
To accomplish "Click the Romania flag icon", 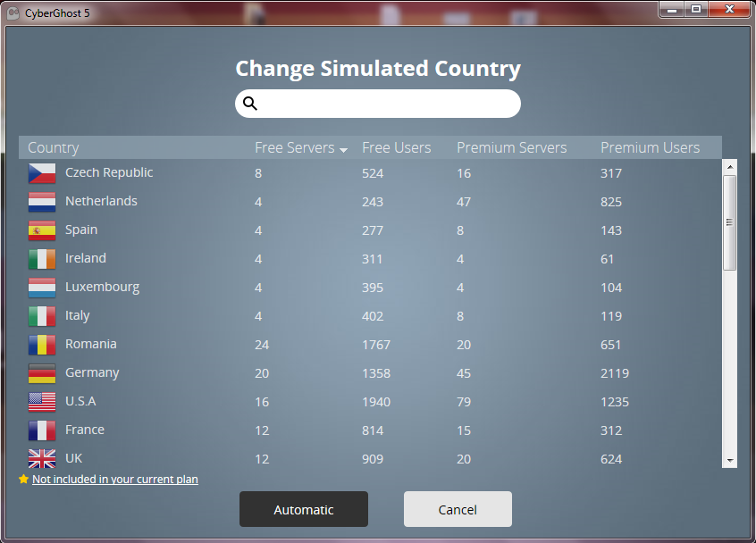I will (42, 345).
